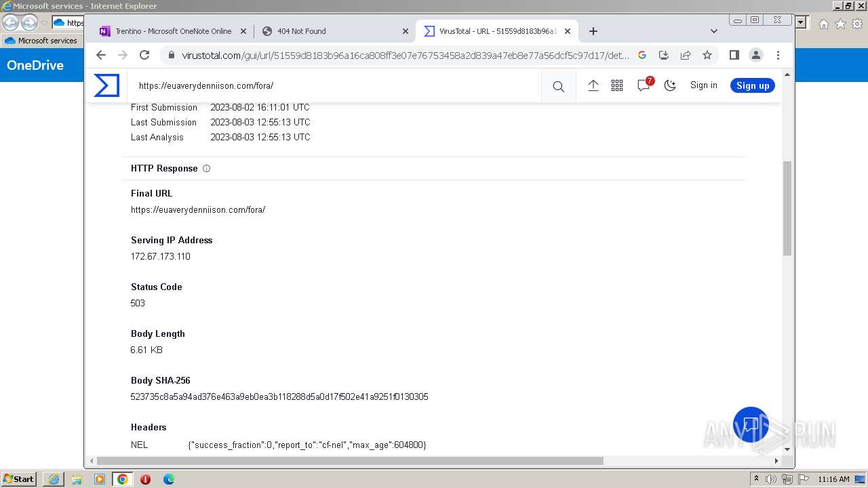Click the Windows Start button

pyautogui.click(x=18, y=479)
